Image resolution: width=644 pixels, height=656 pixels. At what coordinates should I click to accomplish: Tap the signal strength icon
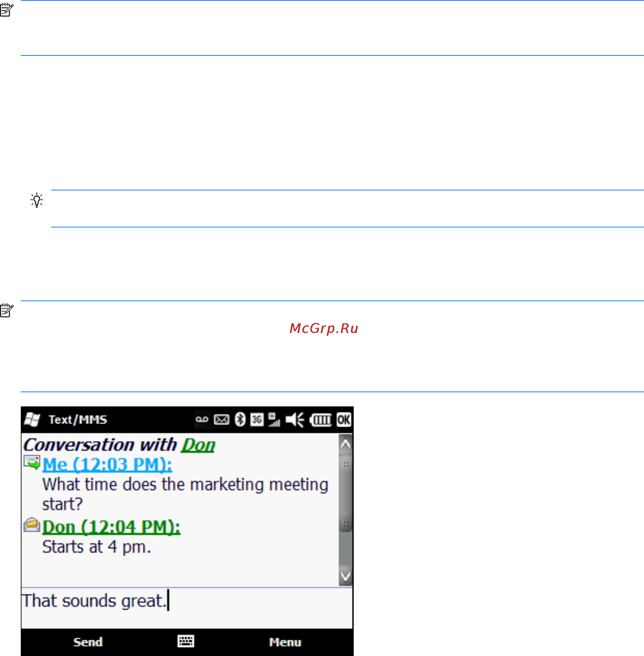[274, 420]
